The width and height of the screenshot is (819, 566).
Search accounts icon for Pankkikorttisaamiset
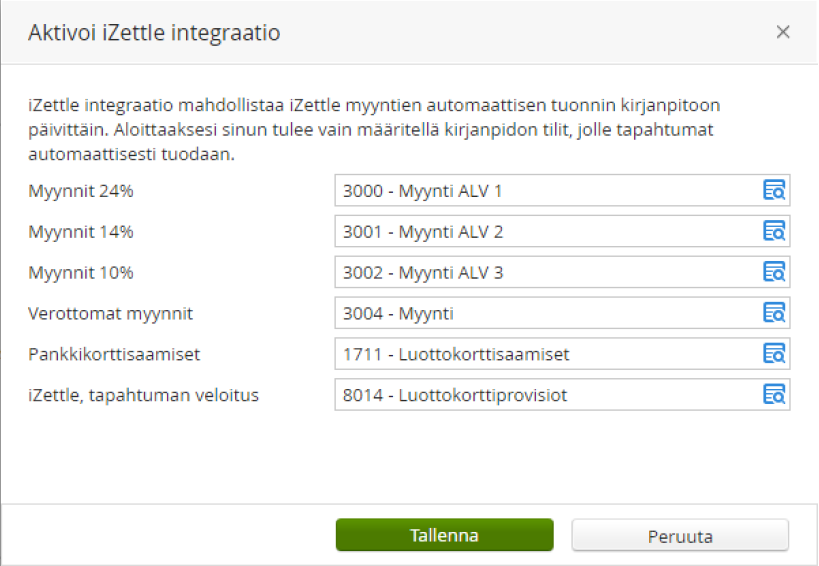pyautogui.click(x=774, y=353)
